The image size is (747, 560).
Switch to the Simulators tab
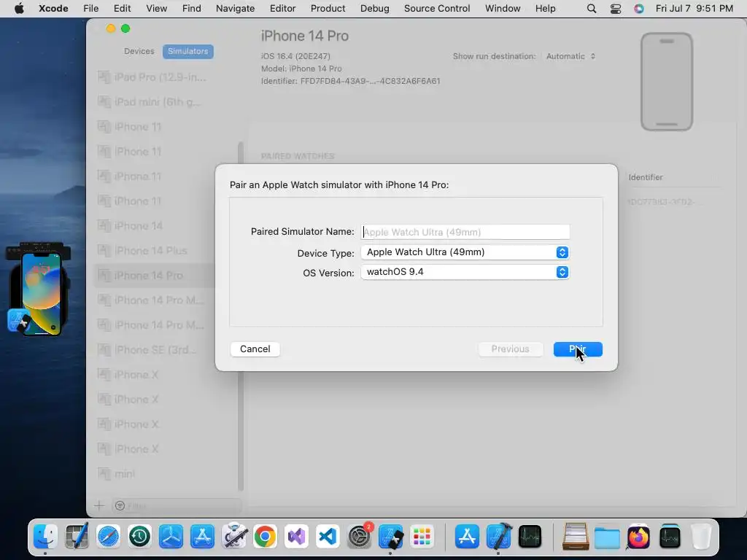coord(187,51)
